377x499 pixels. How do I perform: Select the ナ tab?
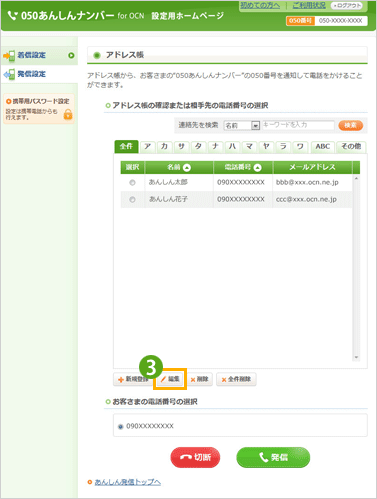[215, 147]
